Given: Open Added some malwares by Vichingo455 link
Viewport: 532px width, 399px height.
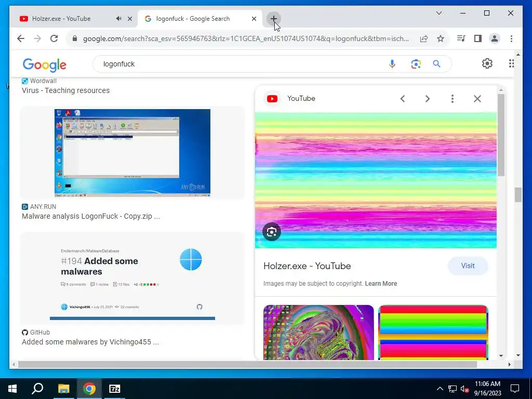Looking at the screenshot, I should [x=90, y=342].
